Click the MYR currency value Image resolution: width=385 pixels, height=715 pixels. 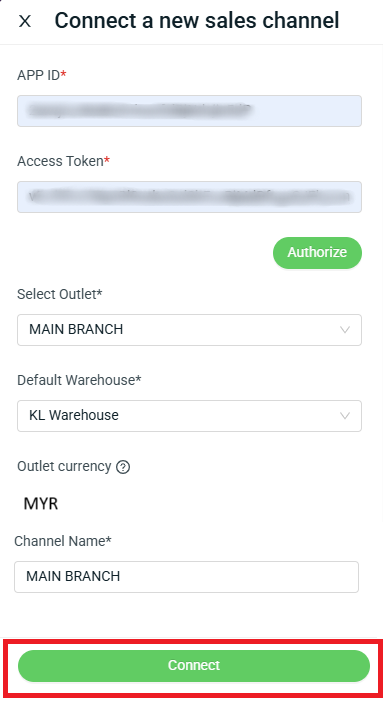coord(41,504)
